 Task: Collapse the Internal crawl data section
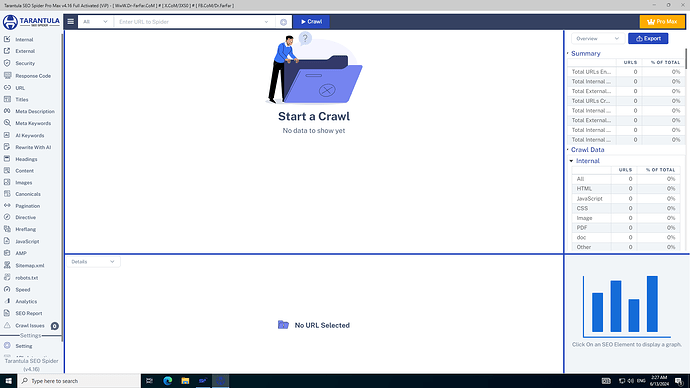tap(571, 161)
